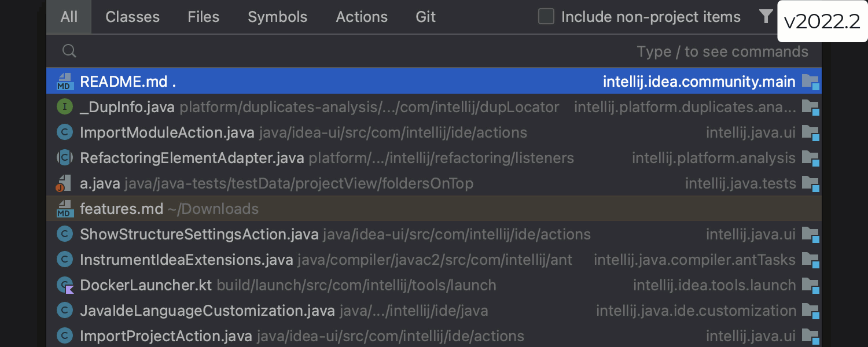Switch to the Files tab
The height and width of the screenshot is (347, 868).
(204, 17)
